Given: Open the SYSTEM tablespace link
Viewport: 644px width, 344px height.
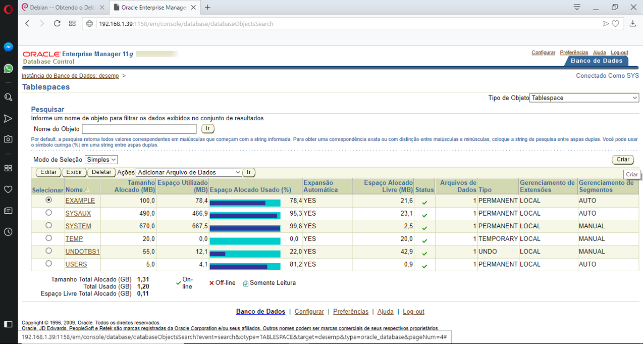Looking at the screenshot, I should coord(78,226).
